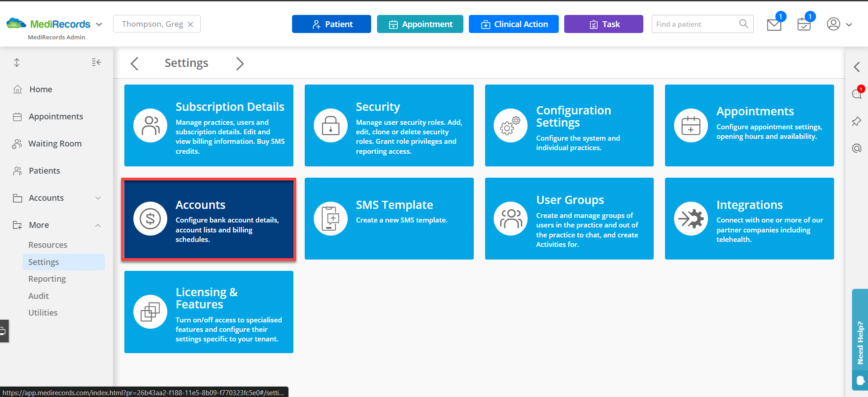Open the Security settings tile

point(389,125)
